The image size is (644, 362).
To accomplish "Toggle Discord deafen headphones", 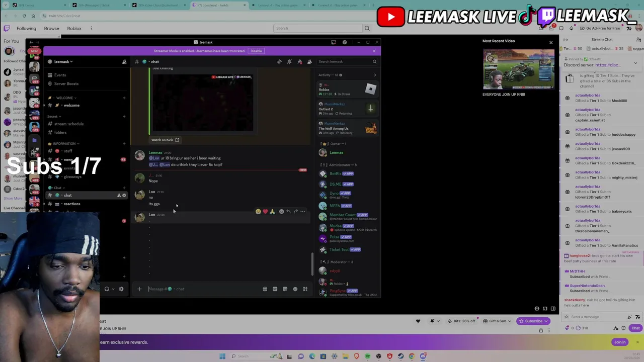I will pos(107,289).
